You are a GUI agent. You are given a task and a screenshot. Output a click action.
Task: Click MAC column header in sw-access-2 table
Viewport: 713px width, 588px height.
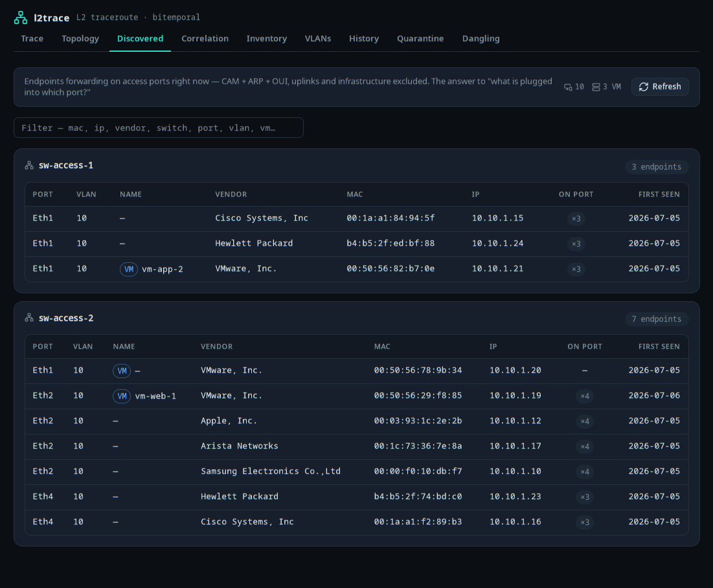382,346
